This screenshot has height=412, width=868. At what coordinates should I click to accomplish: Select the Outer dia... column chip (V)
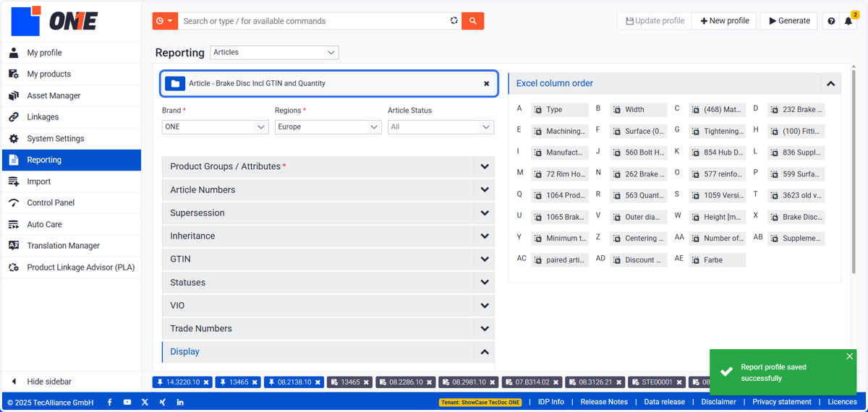(638, 217)
